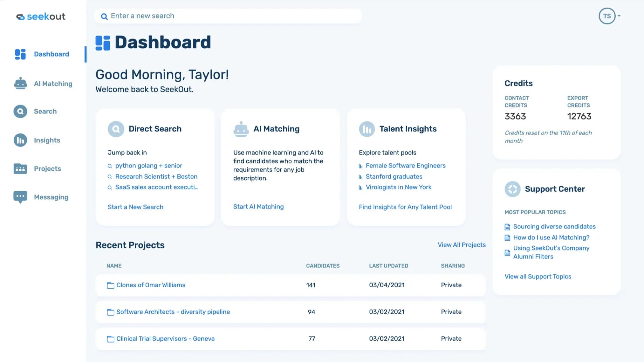The image size is (644, 362).
Task: Select Insights in the sidebar
Action: (x=47, y=140)
